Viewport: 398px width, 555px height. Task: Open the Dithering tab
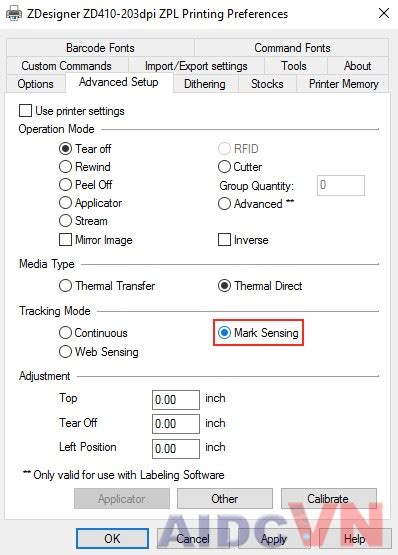205,84
